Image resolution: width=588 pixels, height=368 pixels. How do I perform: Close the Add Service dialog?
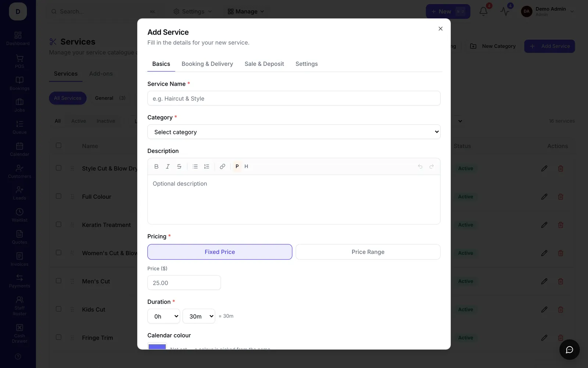click(x=440, y=29)
